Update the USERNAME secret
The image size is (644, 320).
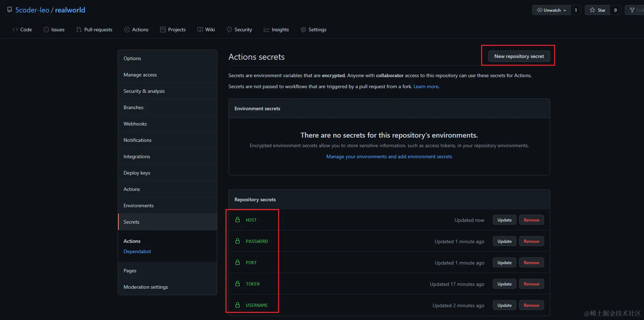(504, 305)
